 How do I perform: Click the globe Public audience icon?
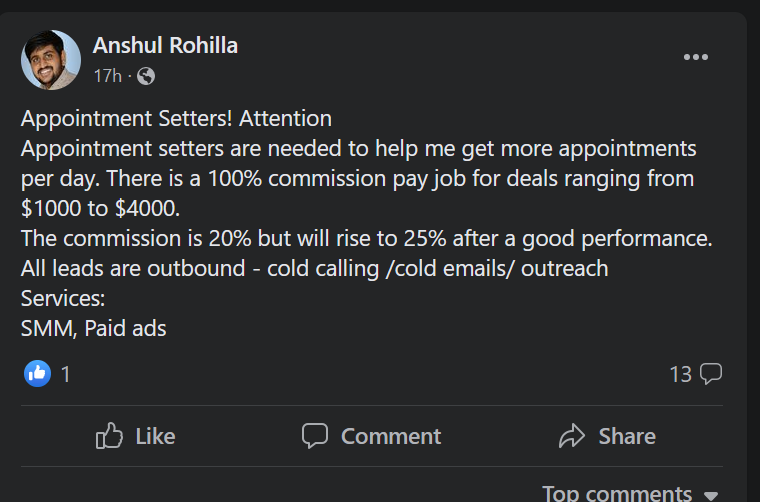146,75
